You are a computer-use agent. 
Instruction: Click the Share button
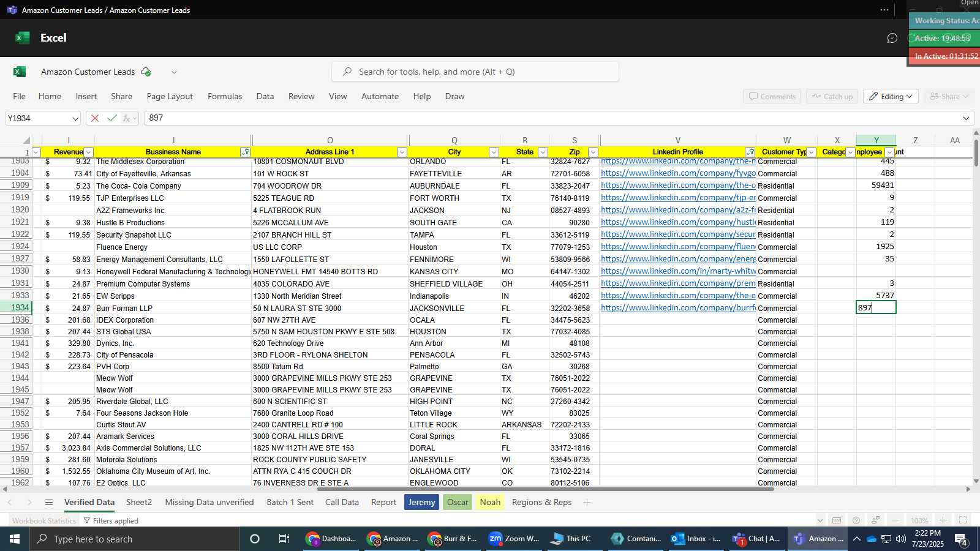[949, 97]
